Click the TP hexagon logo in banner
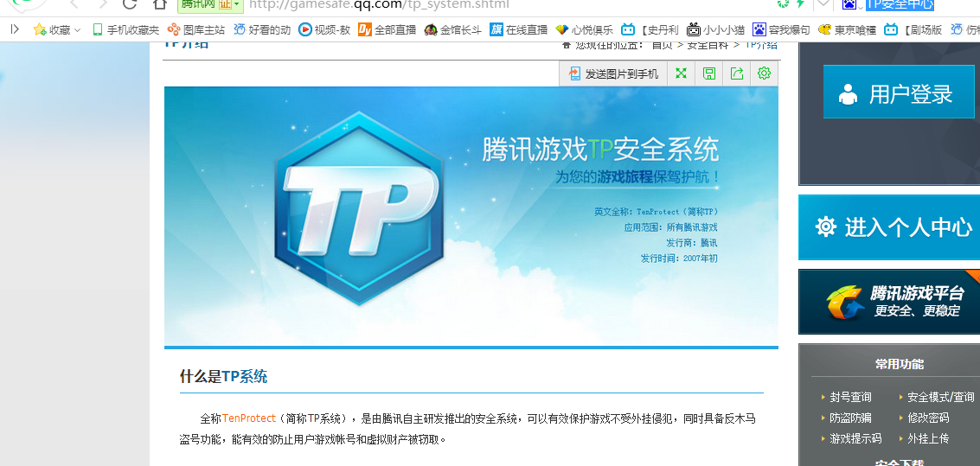The image size is (980, 466). pyautogui.click(x=359, y=209)
